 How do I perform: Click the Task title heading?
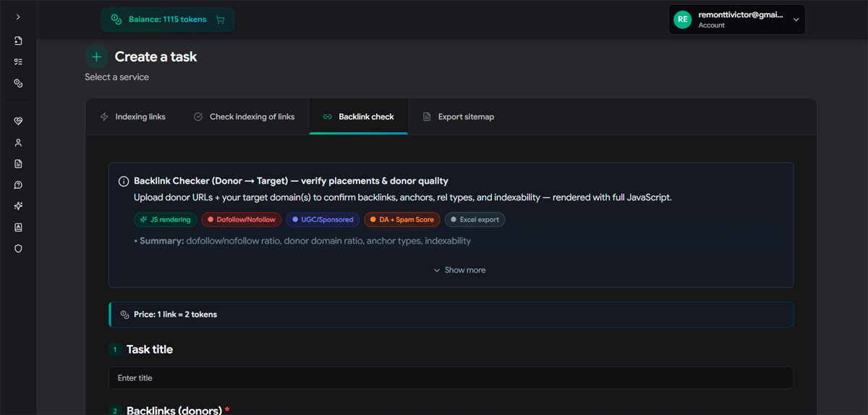150,349
